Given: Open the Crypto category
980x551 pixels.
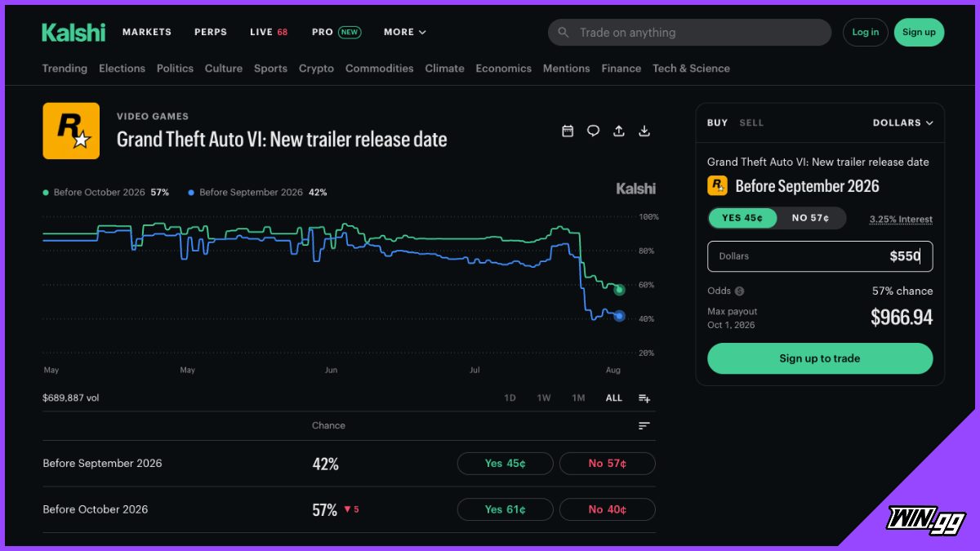Looking at the screenshot, I should tap(316, 69).
